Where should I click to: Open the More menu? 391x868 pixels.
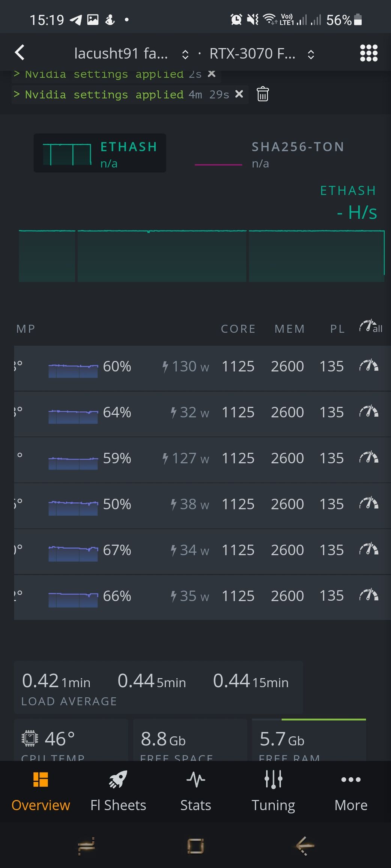(351, 789)
